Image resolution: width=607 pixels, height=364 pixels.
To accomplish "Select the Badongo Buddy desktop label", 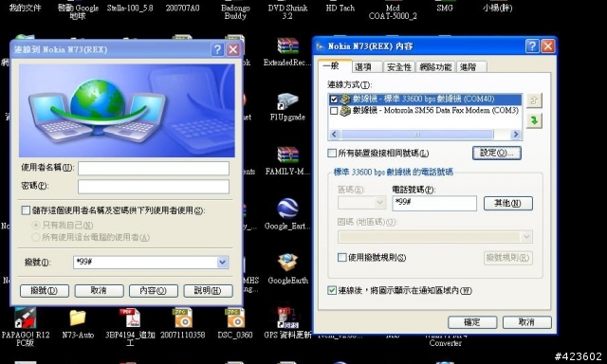I will click(x=235, y=11).
